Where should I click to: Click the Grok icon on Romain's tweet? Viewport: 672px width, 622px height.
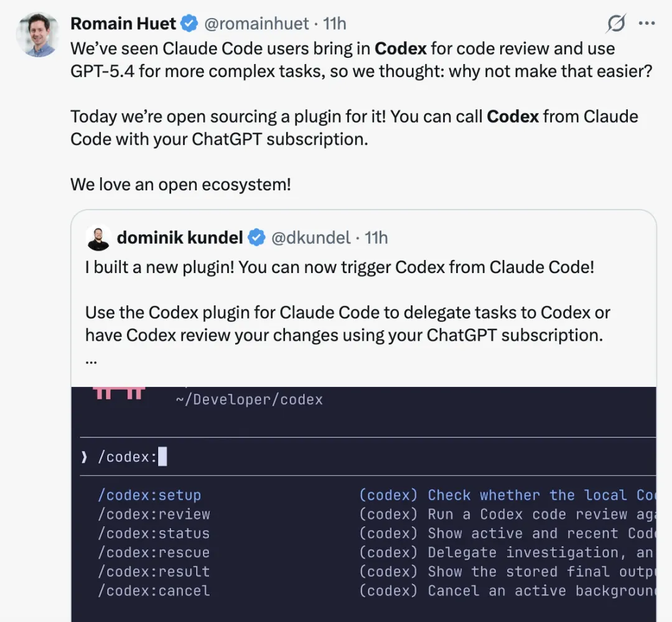616,23
